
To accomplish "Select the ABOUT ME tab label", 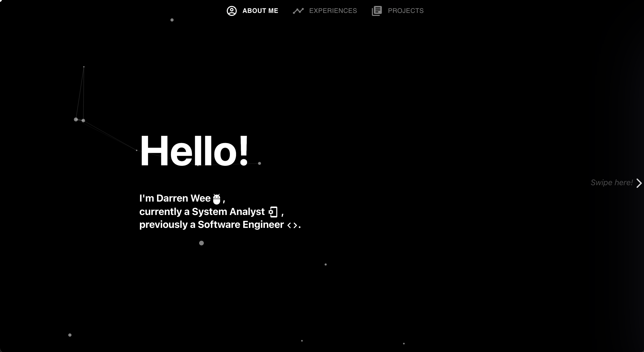I will click(260, 11).
